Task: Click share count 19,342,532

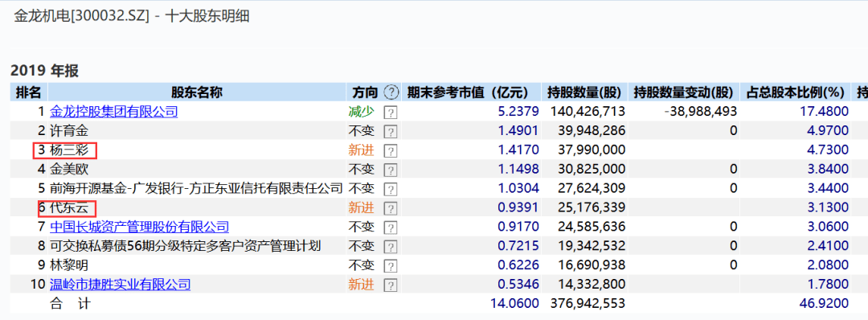Action: (x=592, y=246)
